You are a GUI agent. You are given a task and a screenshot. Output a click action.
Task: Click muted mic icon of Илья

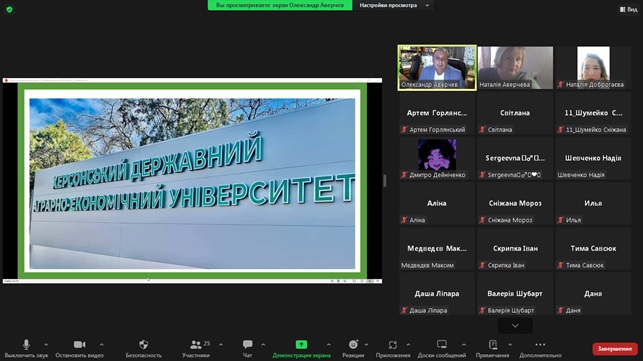(561, 220)
